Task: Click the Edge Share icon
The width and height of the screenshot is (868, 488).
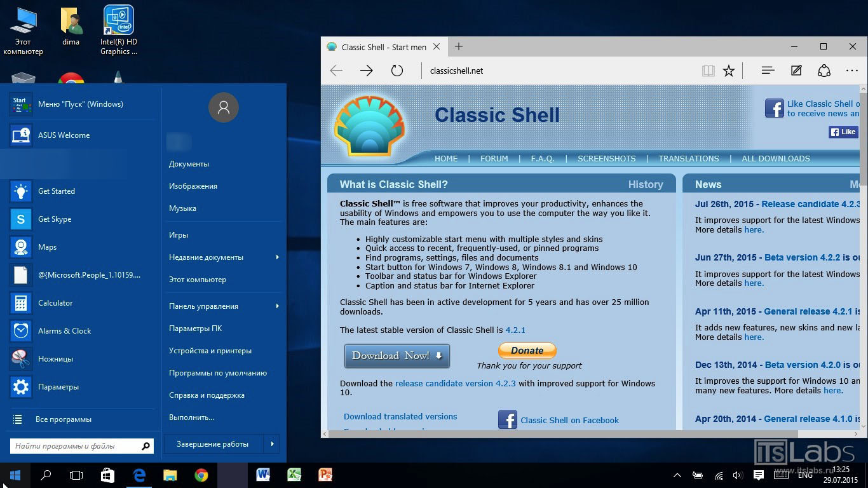Action: point(824,71)
